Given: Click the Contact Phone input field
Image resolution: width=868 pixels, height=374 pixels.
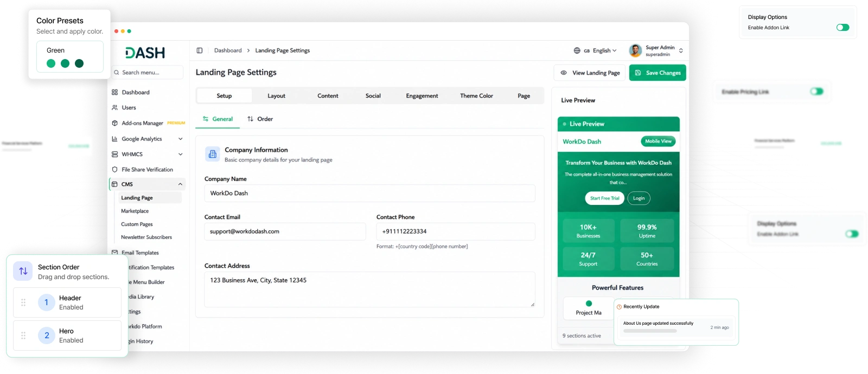Looking at the screenshot, I should 456,231.
